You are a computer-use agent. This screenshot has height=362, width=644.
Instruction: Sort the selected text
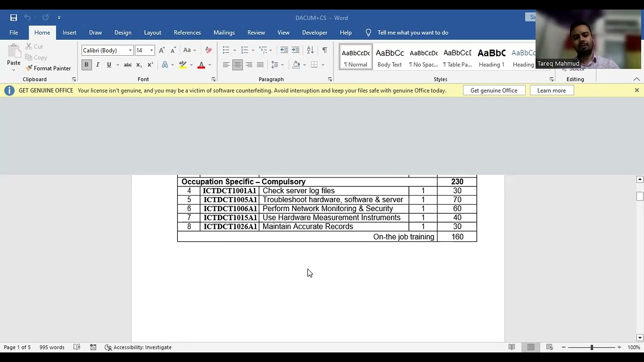tap(310, 50)
